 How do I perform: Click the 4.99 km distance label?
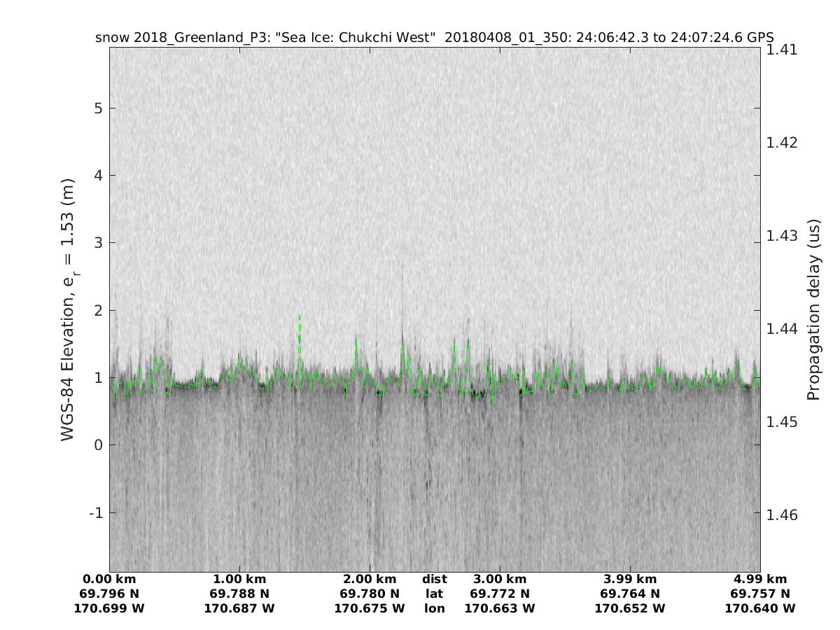(760, 579)
